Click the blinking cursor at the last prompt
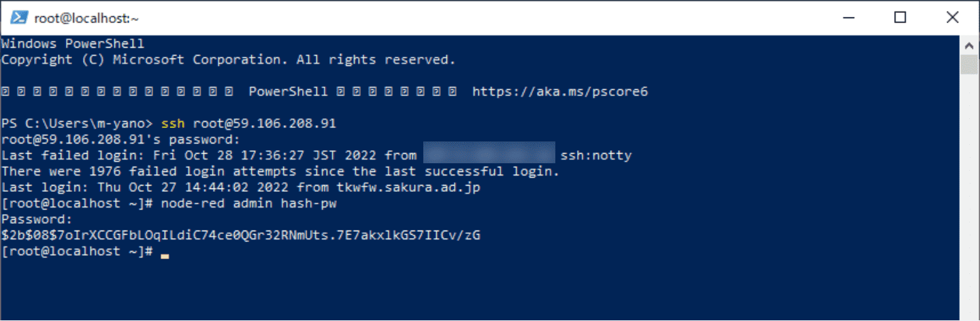The image size is (980, 321). pos(164,254)
